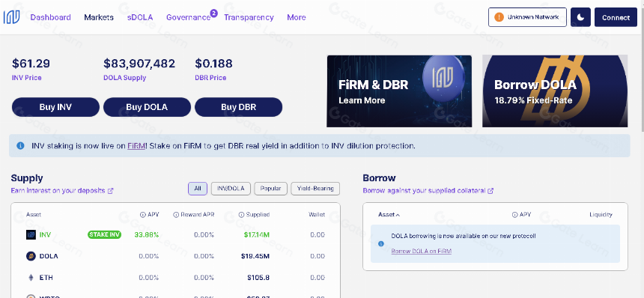
Task: Click the info icon in DOLA borrowing notice
Action: coord(380,244)
